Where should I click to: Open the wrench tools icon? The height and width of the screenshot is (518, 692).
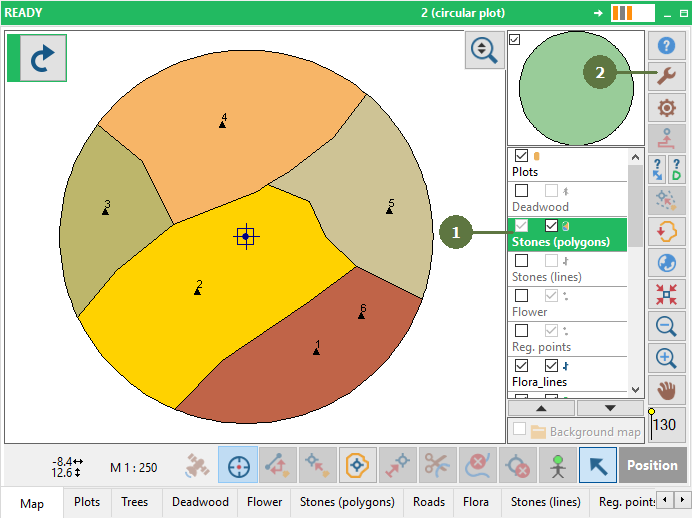pos(667,77)
